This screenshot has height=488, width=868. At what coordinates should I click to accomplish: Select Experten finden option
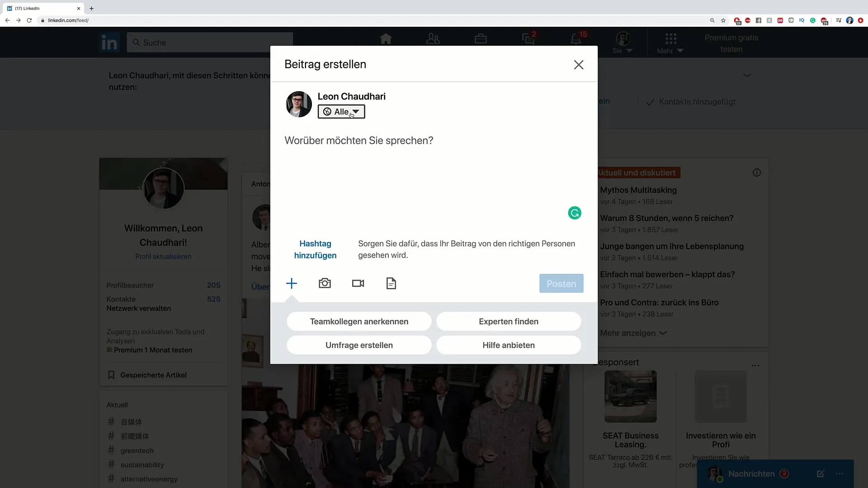coord(509,321)
